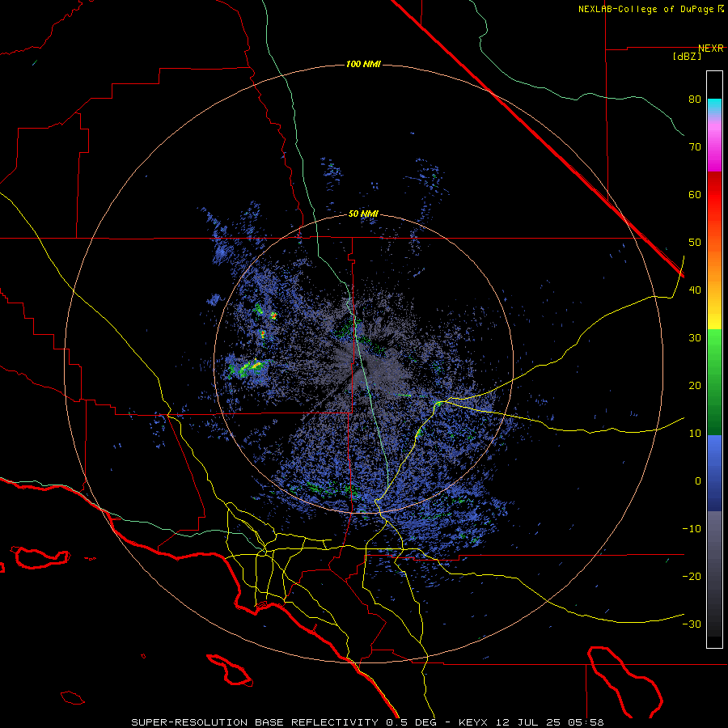Click the [dBZ] unit label
Screen dimensions: 728x728
[x=687, y=57]
